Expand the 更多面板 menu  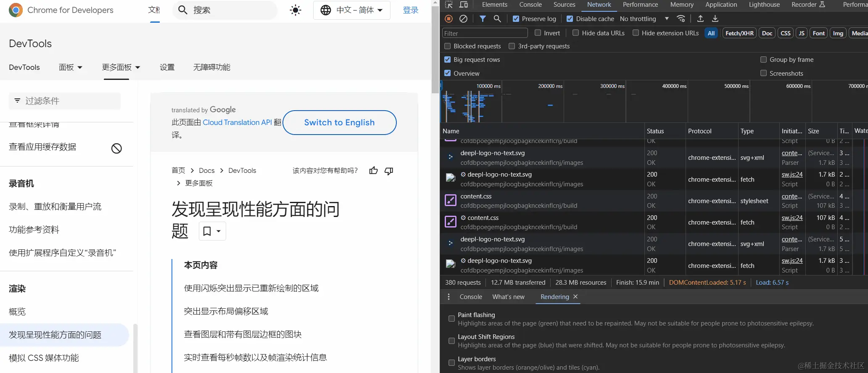(121, 67)
